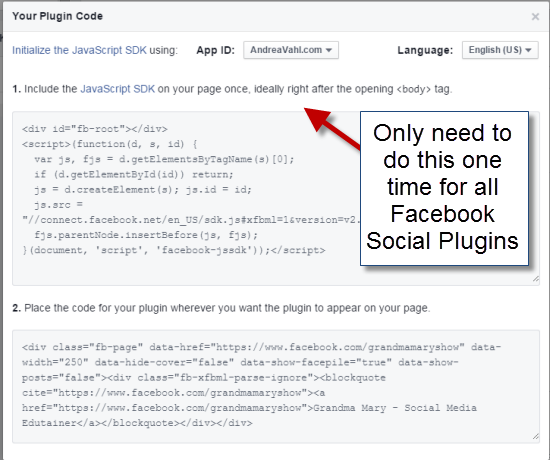Click the 'div class="fb-page"' code line

click(262, 347)
